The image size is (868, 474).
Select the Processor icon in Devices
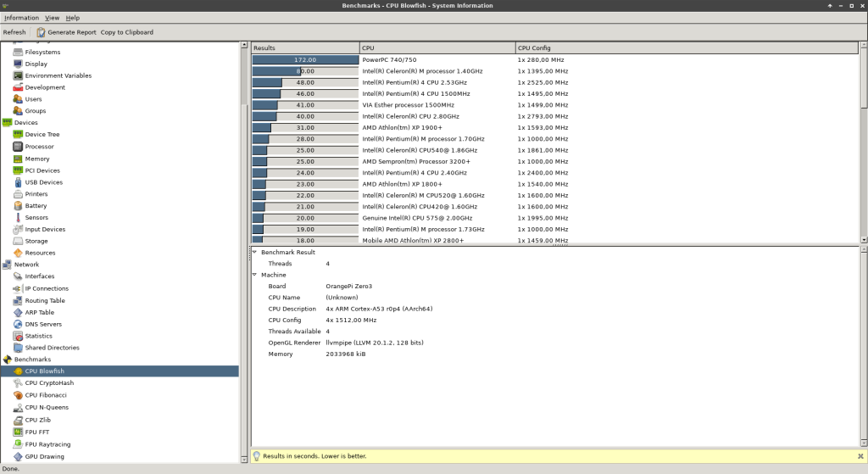tap(19, 147)
